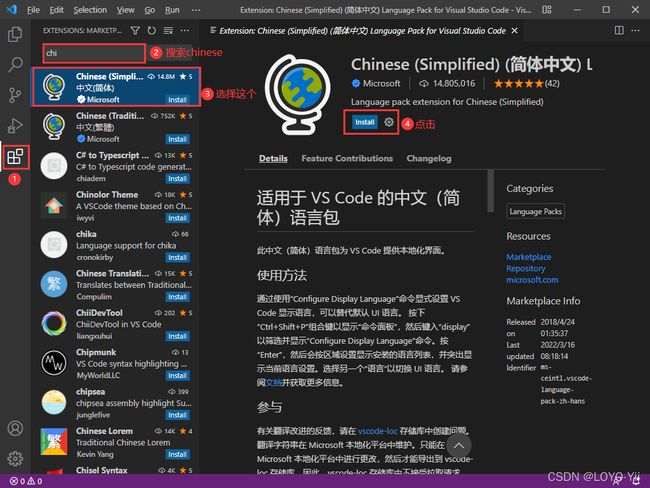The image size is (650, 488).
Task: Open the microsoft.com resource link
Action: coord(532,280)
